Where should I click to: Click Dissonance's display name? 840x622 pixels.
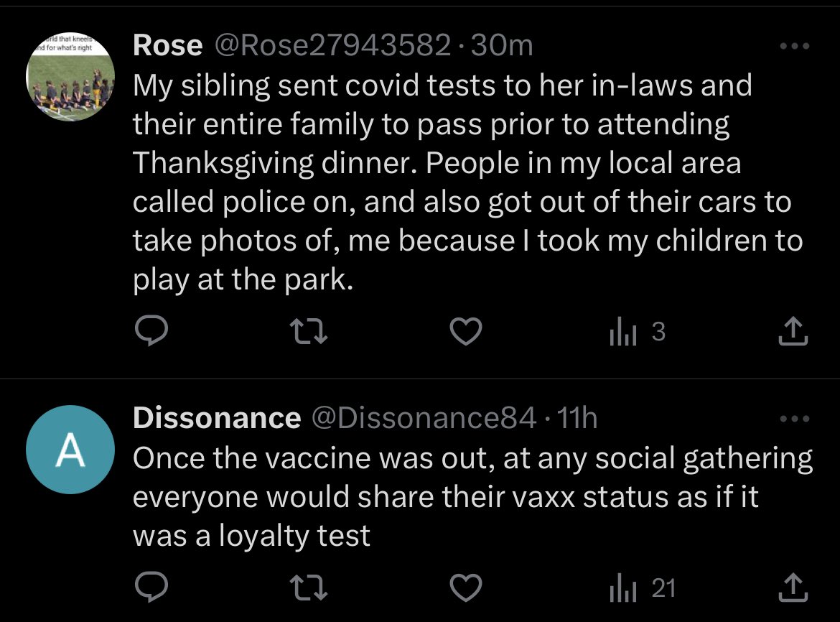click(217, 418)
